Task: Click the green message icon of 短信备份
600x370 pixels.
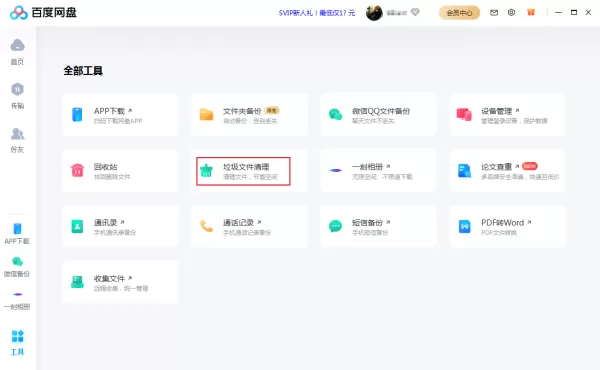Action: [x=335, y=226]
